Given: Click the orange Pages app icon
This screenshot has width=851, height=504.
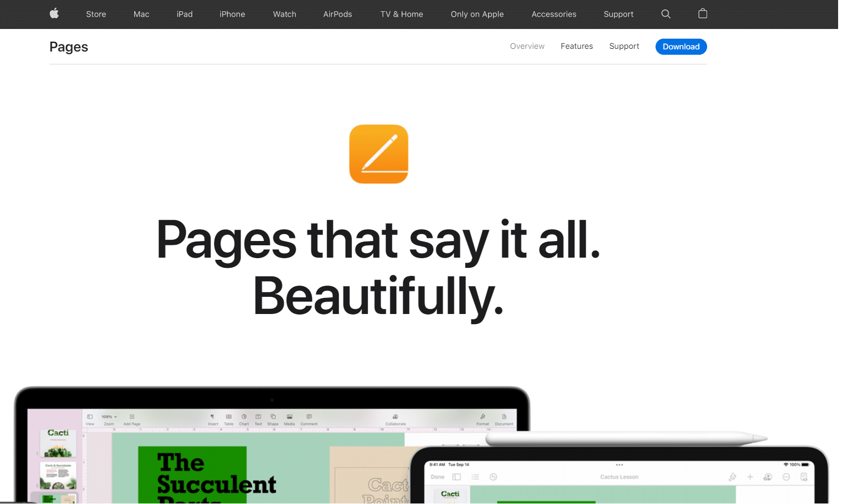Looking at the screenshot, I should point(379,154).
